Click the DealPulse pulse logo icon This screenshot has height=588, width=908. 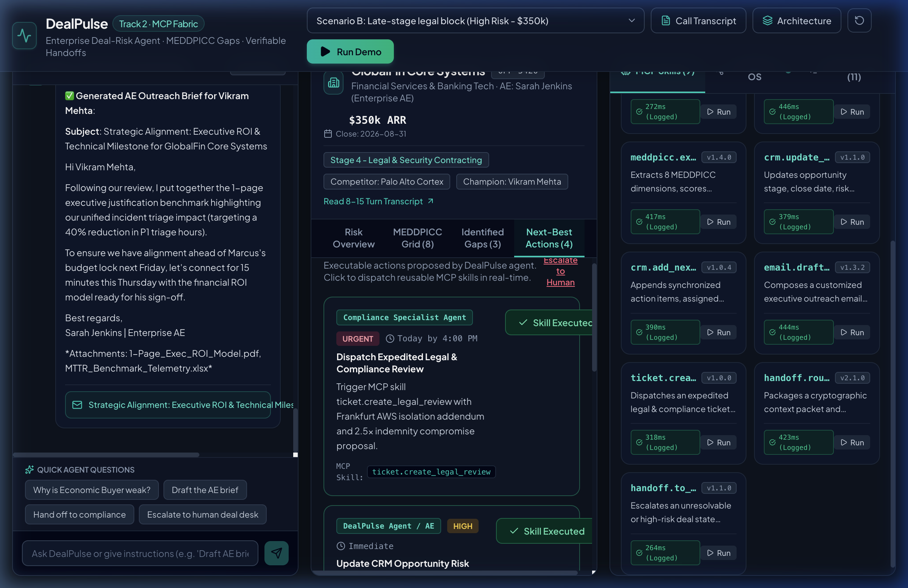(25, 36)
